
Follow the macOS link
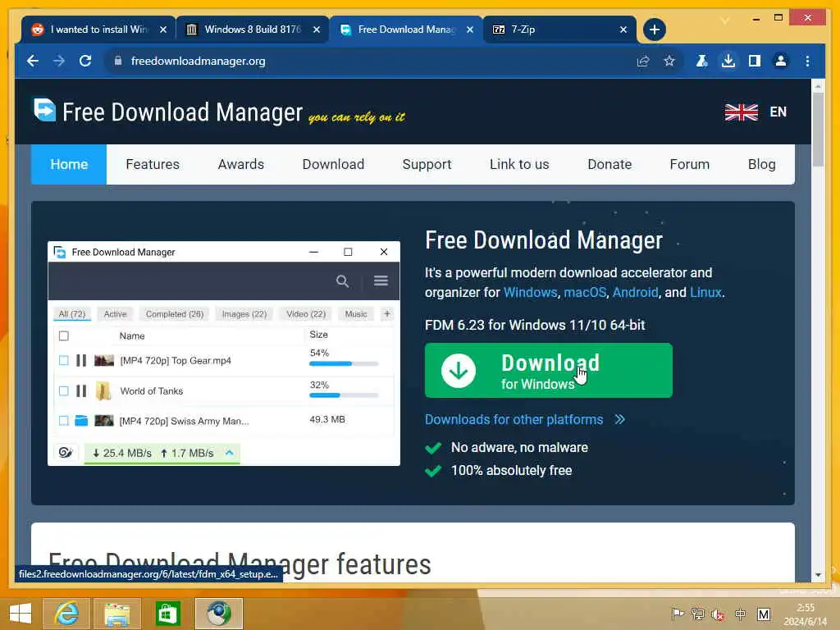(x=585, y=293)
